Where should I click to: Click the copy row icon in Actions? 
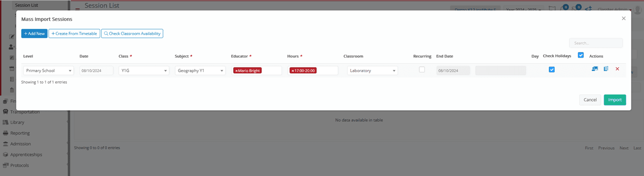point(606,69)
